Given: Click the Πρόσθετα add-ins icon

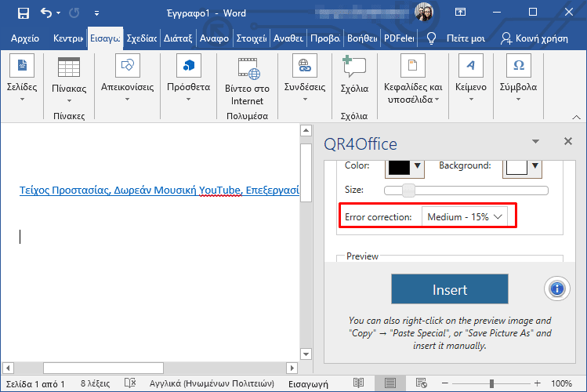Looking at the screenshot, I should coord(188,66).
